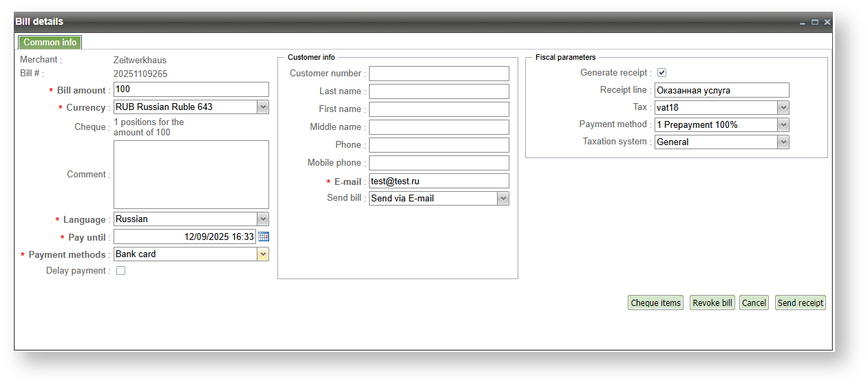The image size is (868, 385).
Task: Switch to the Common info tab
Action: 50,43
